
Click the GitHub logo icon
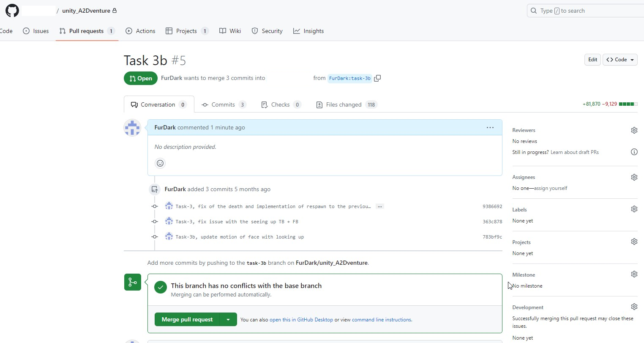click(12, 11)
